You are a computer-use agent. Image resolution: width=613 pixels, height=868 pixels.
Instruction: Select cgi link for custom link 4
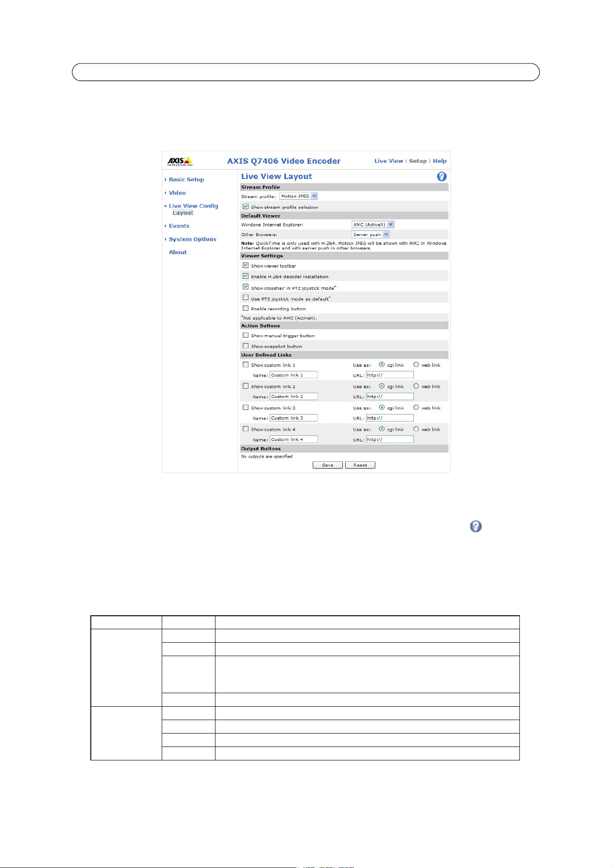[382, 429]
